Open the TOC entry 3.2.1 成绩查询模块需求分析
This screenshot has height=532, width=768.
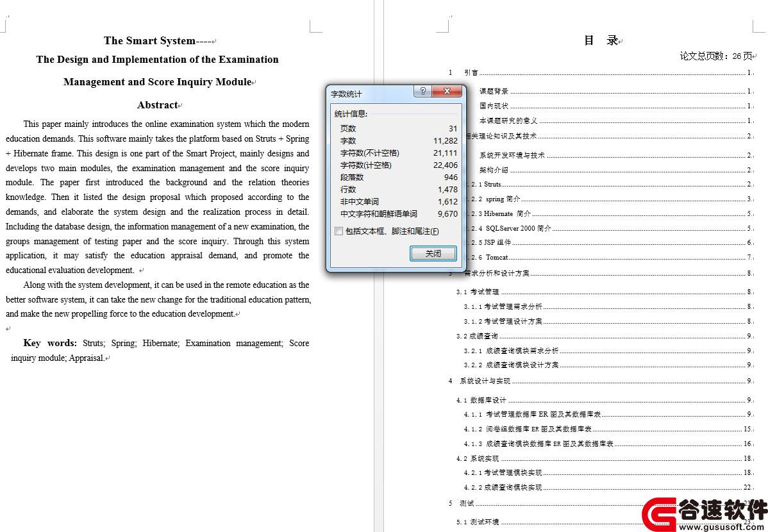(x=609, y=351)
